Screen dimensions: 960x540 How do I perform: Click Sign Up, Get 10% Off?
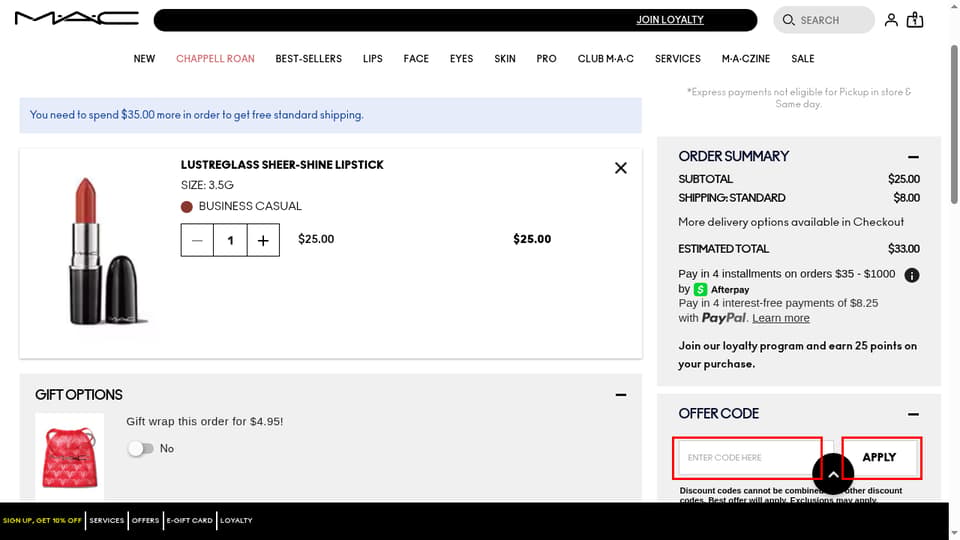[42, 520]
